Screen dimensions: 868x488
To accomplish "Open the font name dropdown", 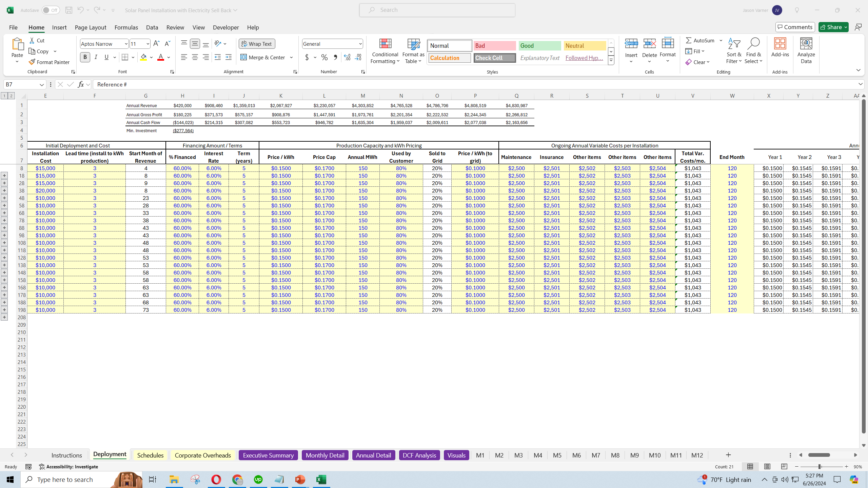I will [126, 44].
